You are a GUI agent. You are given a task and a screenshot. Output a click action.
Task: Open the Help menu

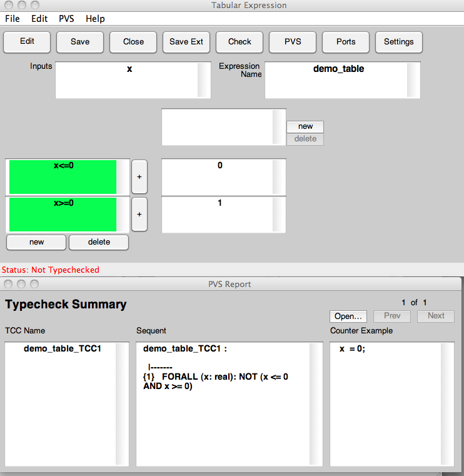coord(95,19)
